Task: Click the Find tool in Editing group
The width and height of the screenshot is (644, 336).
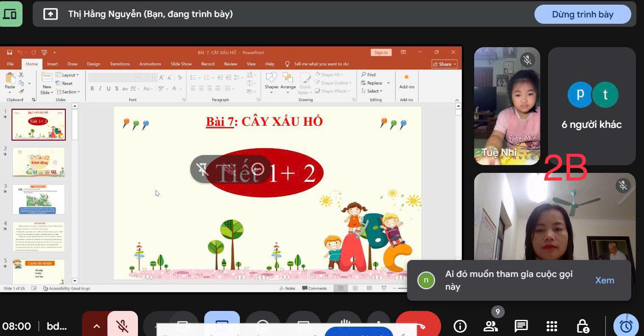Action: click(368, 75)
